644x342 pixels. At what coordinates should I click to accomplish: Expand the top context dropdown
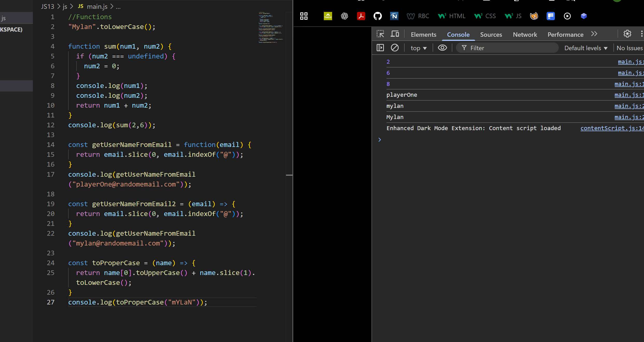pyautogui.click(x=418, y=48)
